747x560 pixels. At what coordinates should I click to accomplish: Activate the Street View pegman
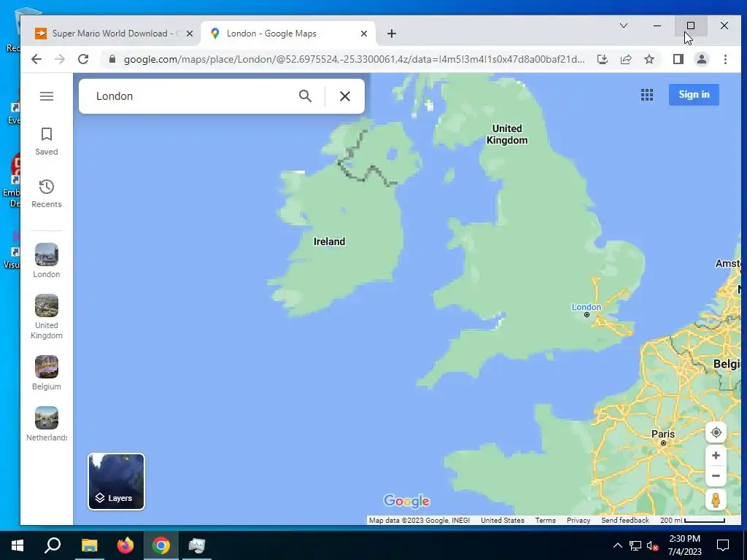point(716,500)
